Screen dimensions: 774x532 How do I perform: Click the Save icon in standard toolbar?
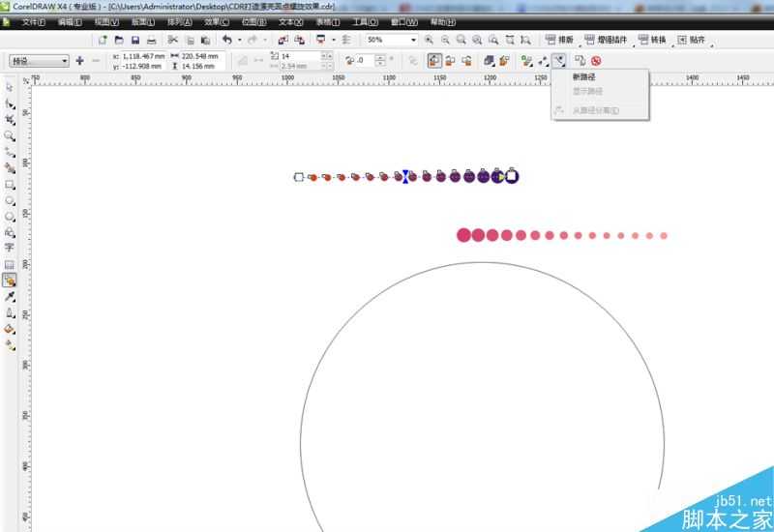tap(135, 40)
